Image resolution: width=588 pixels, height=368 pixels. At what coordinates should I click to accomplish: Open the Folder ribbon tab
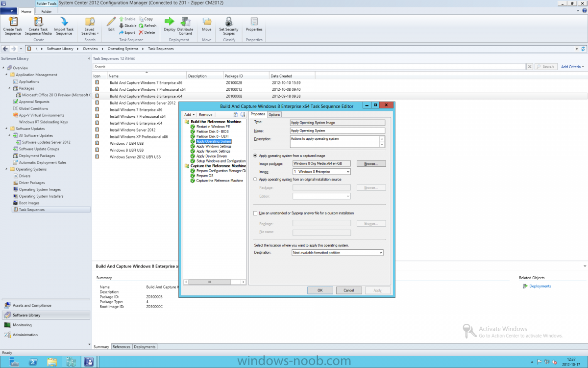point(47,11)
